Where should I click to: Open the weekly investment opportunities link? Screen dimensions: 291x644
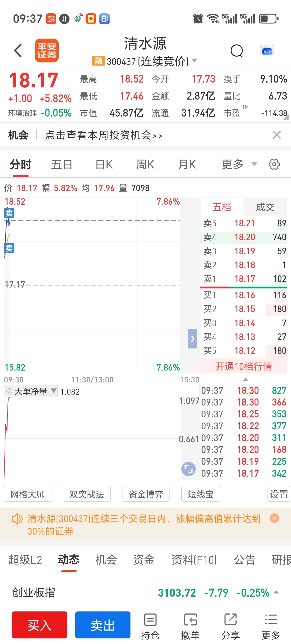pos(104,135)
